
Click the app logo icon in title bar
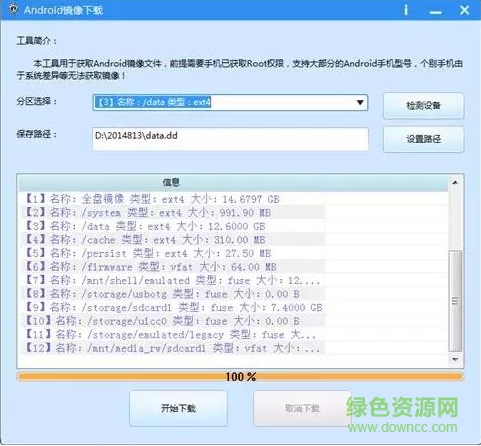coord(13,10)
